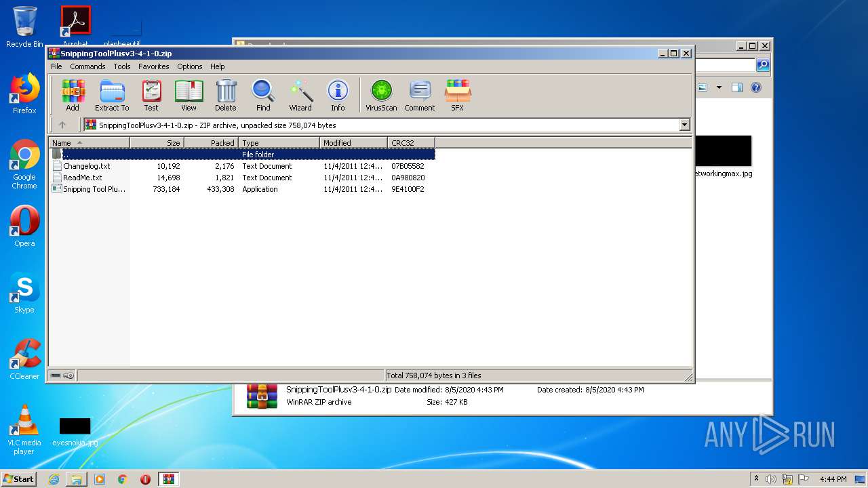This screenshot has width=868, height=488.
Task: Sort by Modified column header
Action: tap(353, 143)
